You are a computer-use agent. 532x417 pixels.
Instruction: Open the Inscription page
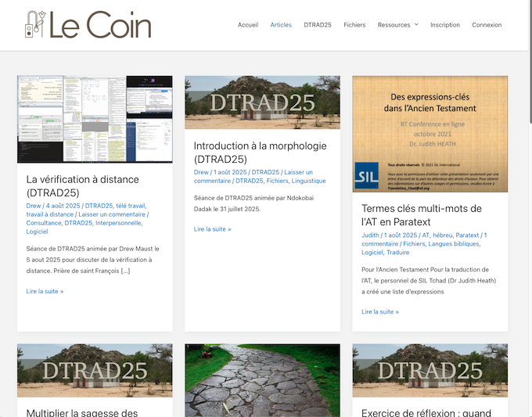tap(445, 25)
